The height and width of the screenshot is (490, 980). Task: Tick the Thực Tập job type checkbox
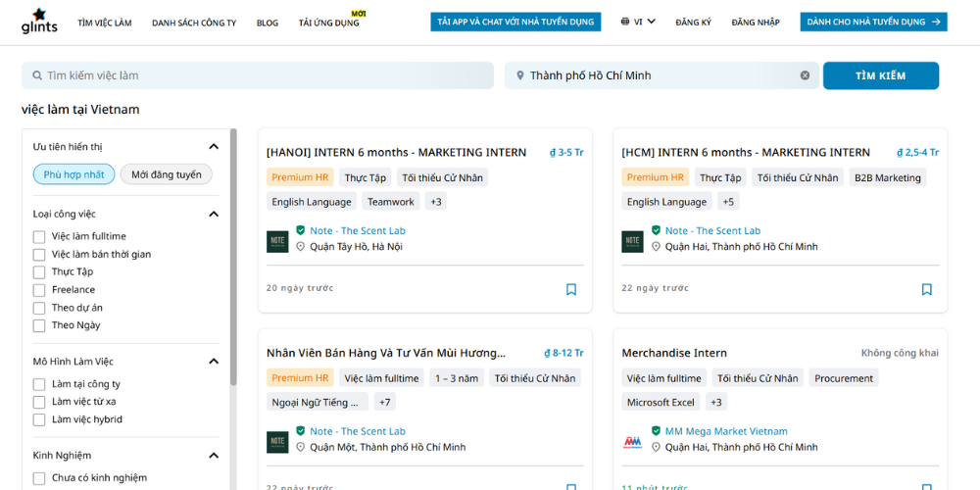coord(39,272)
